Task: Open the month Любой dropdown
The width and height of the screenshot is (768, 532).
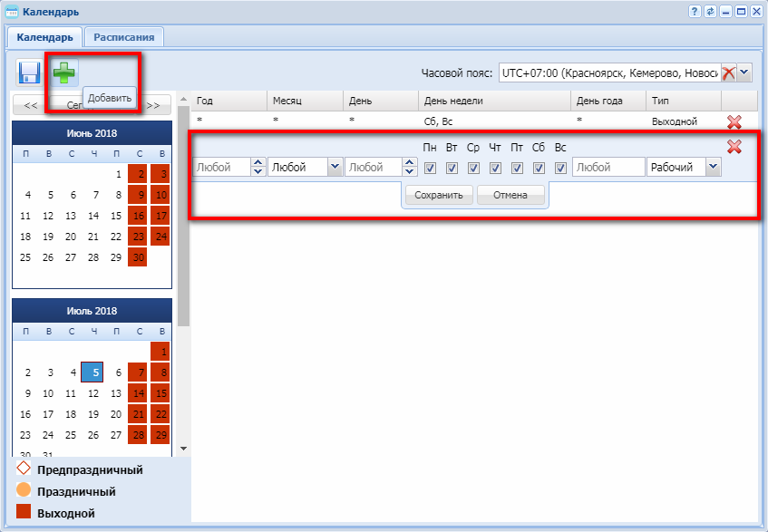Action: [335, 168]
